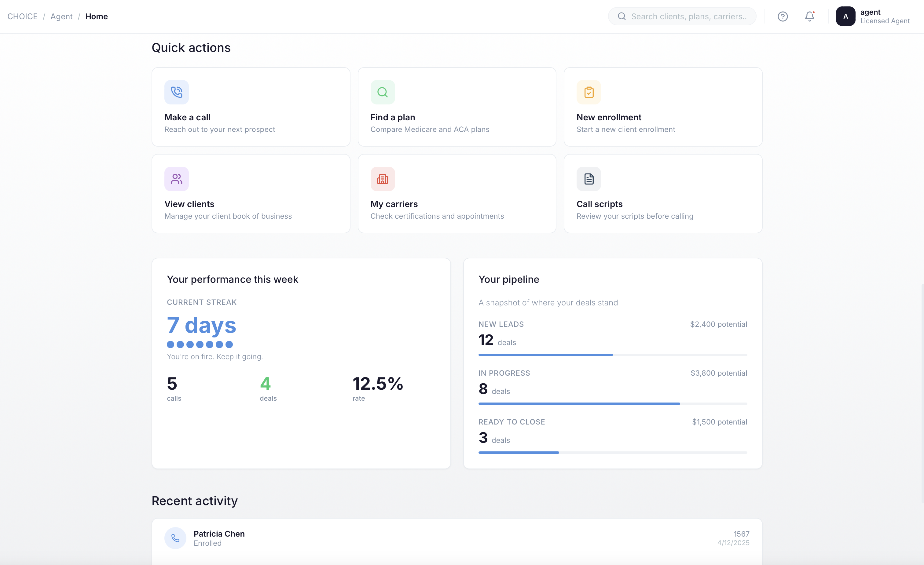
Task: Open the agent profile avatar
Action: 845,16
